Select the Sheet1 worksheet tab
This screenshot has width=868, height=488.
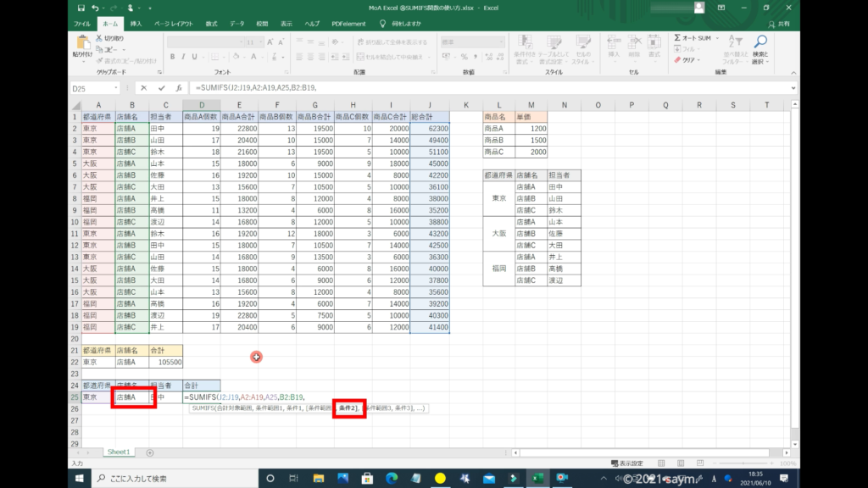point(118,452)
